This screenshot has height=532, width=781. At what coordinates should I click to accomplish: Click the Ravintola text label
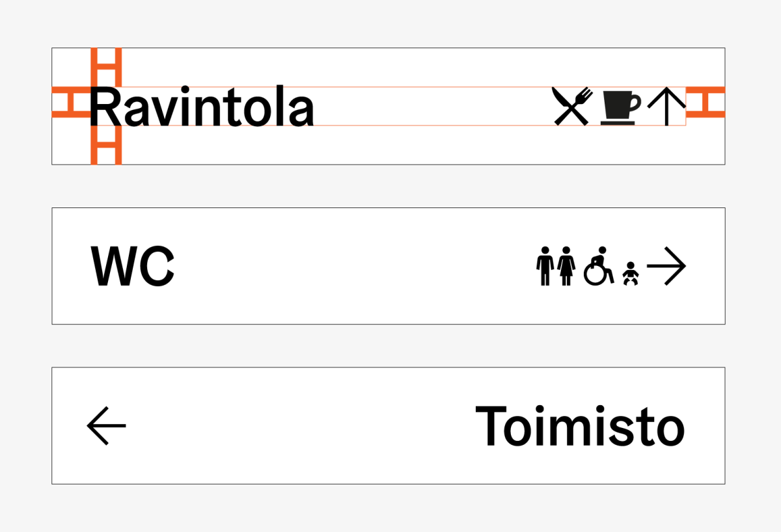click(202, 108)
